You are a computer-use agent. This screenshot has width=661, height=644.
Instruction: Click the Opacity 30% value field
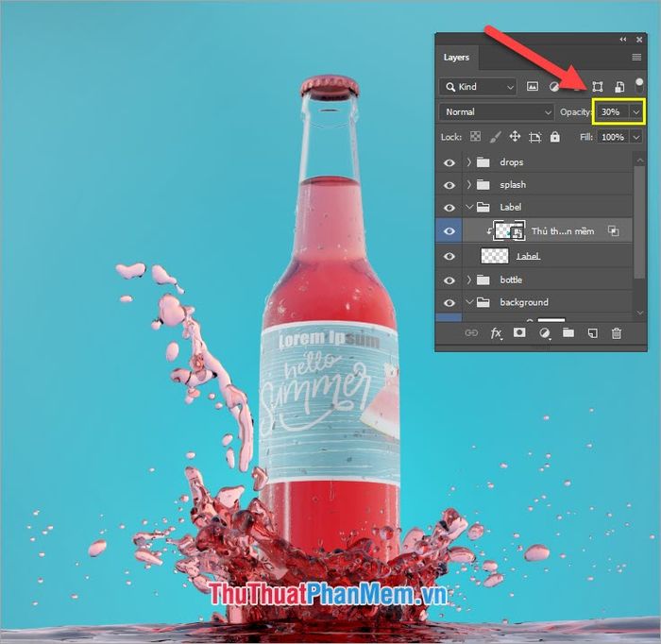(x=613, y=112)
